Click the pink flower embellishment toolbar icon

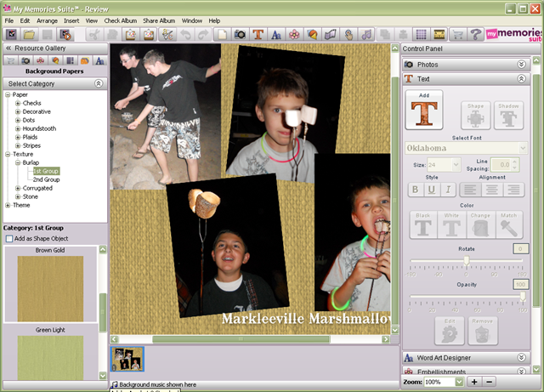(x=294, y=34)
